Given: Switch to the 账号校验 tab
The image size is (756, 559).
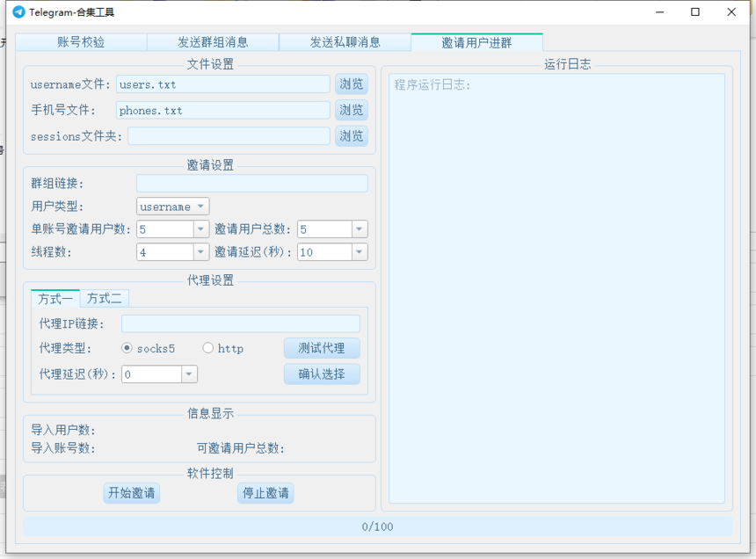Looking at the screenshot, I should (81, 42).
